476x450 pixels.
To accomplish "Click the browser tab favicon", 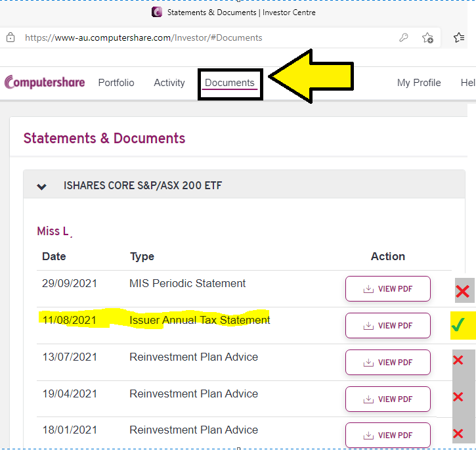I will pos(157,12).
